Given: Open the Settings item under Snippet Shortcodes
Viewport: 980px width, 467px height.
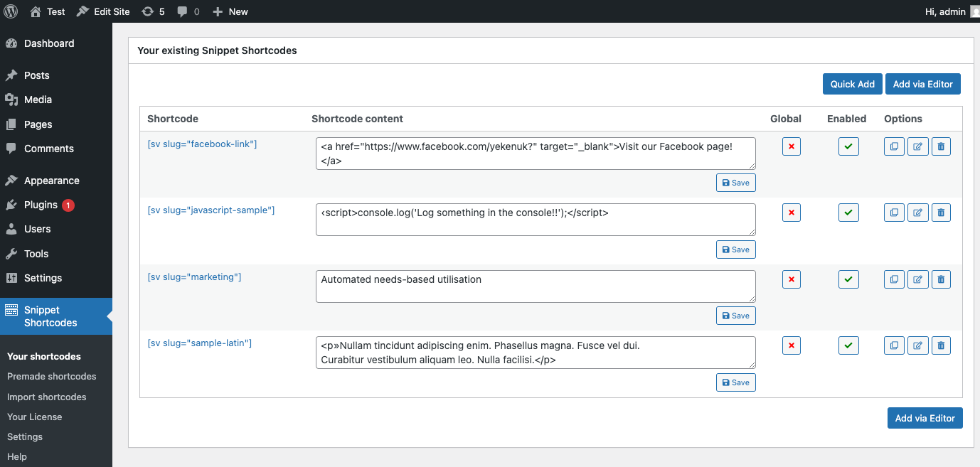Looking at the screenshot, I should point(25,436).
